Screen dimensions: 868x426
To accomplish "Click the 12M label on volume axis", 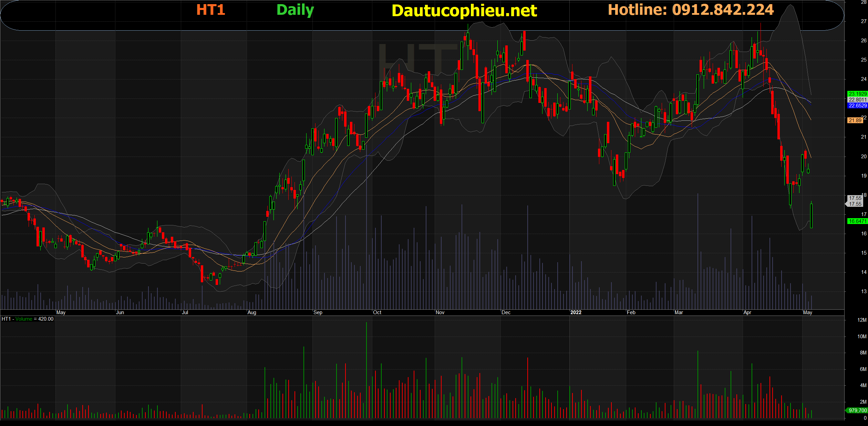I will 861,320.
